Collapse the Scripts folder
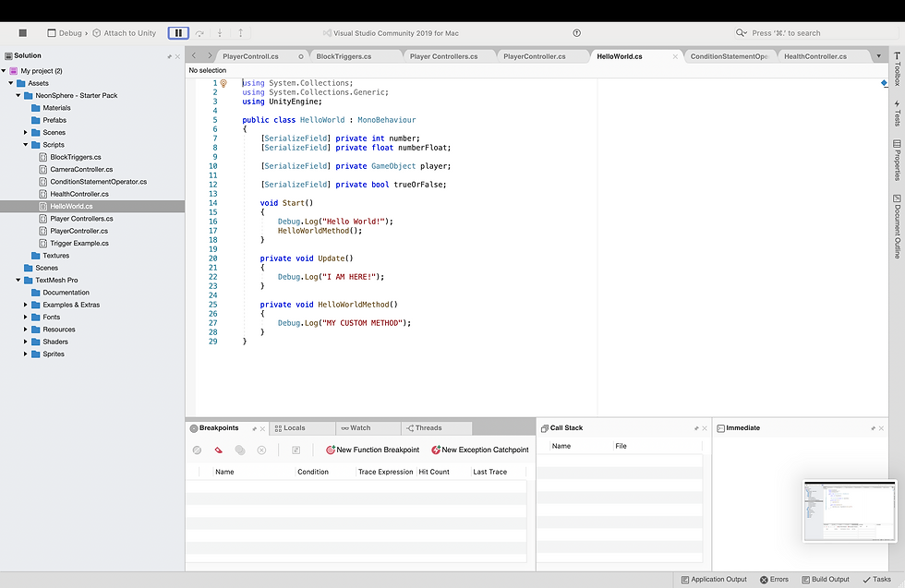 pos(26,145)
